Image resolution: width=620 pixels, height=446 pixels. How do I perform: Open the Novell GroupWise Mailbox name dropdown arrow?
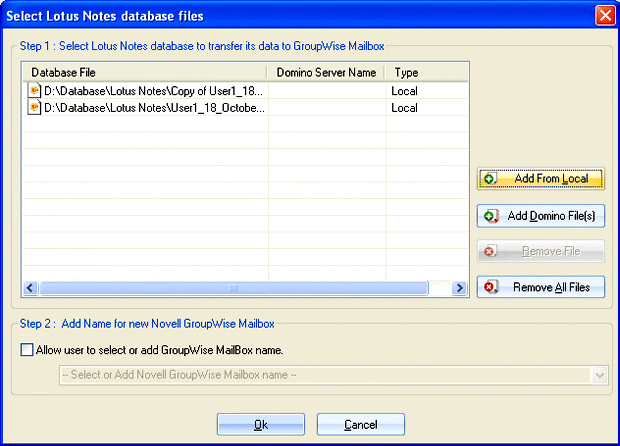click(599, 375)
